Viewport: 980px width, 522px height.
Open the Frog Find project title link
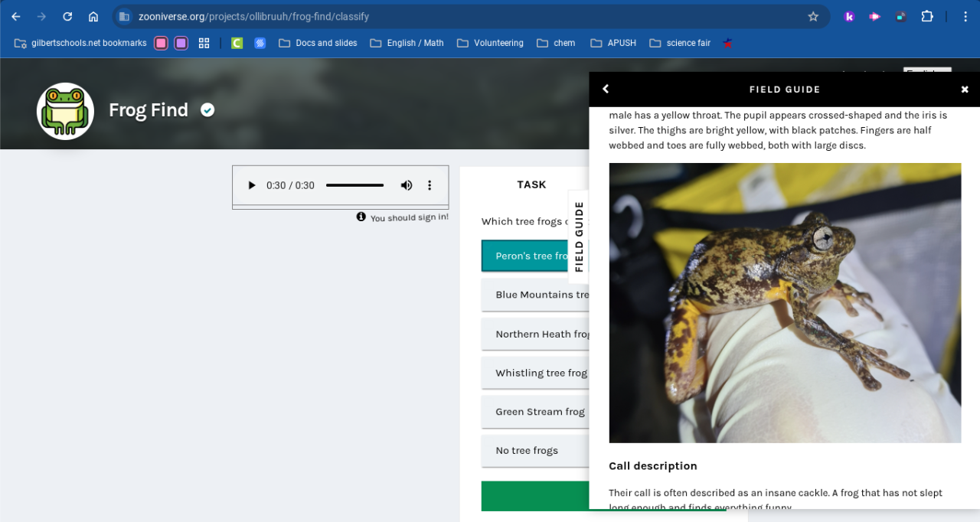point(149,110)
